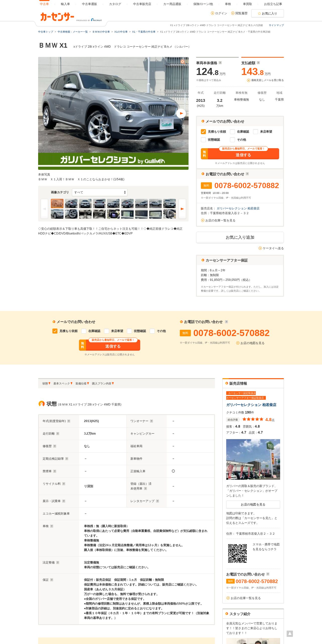The width and height of the screenshot is (322, 644).
Task: Click お気に入り追加 button
Action: pos(240,237)
